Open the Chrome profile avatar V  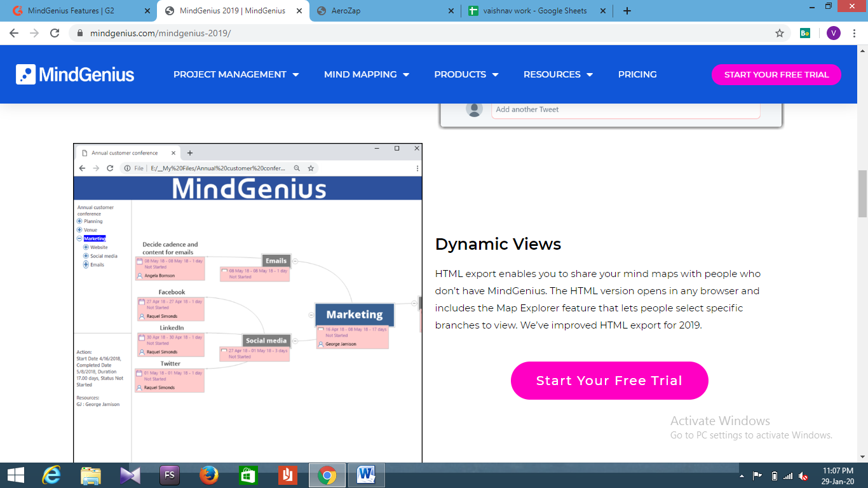tap(834, 33)
